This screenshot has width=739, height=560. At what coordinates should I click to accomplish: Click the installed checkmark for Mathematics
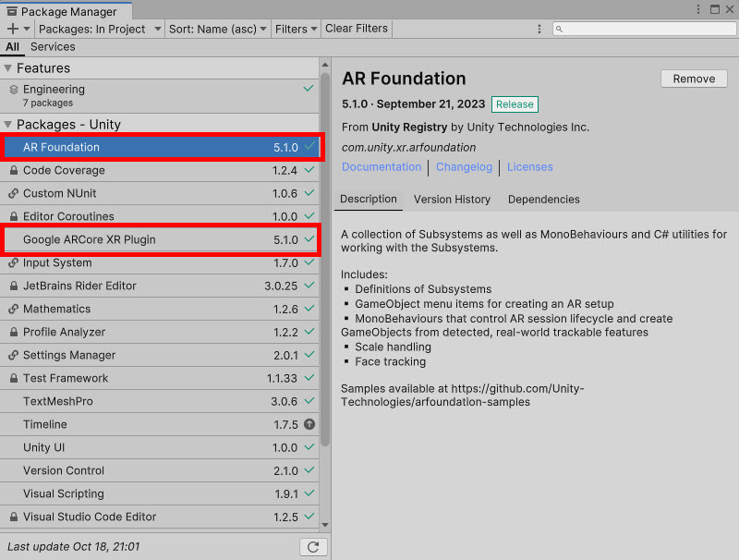click(309, 309)
